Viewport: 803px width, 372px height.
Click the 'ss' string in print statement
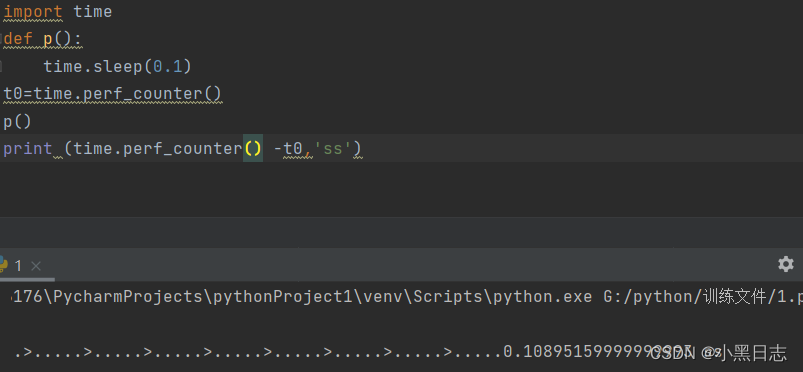coord(332,149)
